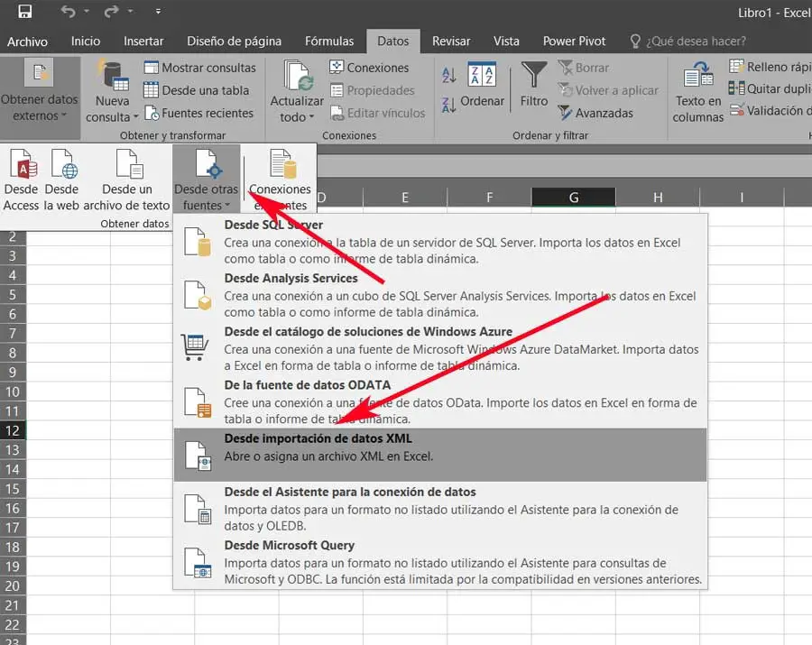Choose Desde una tabla
This screenshot has width=812, height=645.
tap(197, 90)
